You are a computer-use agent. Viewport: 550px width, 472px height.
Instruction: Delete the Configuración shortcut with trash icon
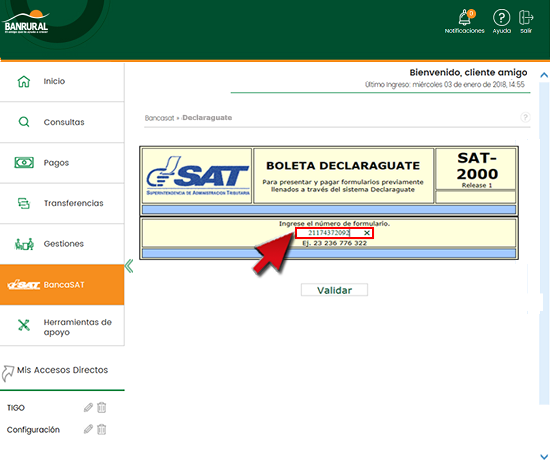101,429
